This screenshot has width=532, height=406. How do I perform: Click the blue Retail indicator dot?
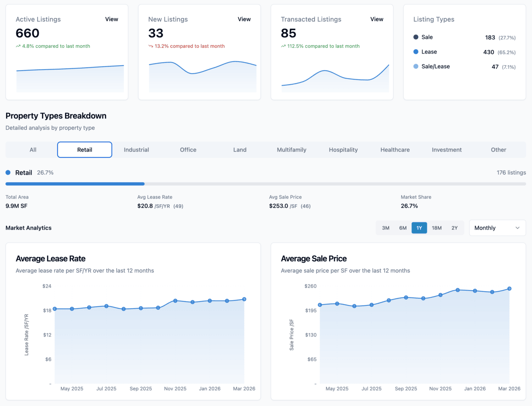[x=7, y=172]
